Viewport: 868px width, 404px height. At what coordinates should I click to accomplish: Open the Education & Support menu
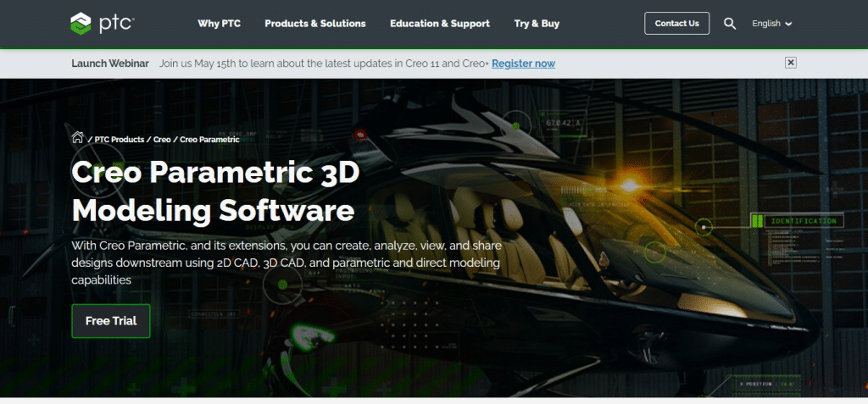pos(439,24)
